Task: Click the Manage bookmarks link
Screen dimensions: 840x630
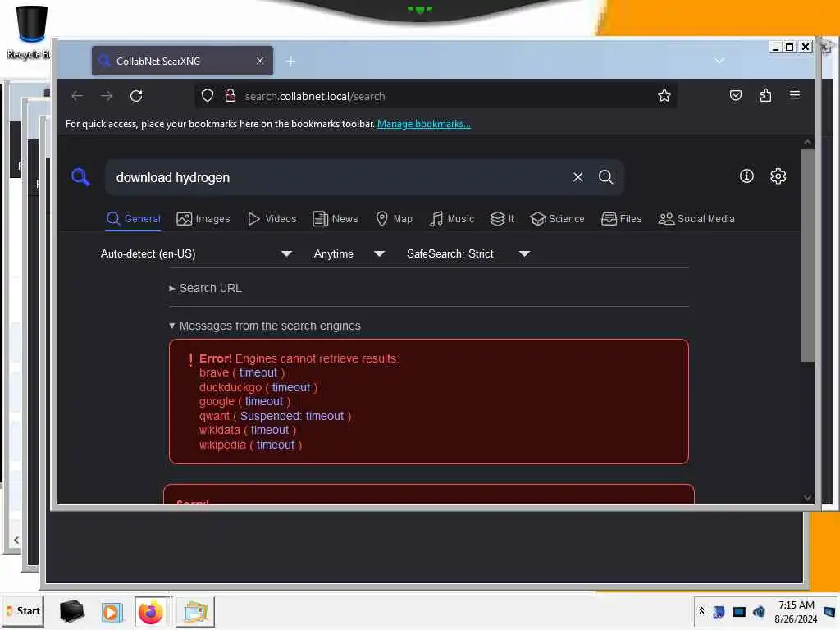Action: click(x=424, y=124)
